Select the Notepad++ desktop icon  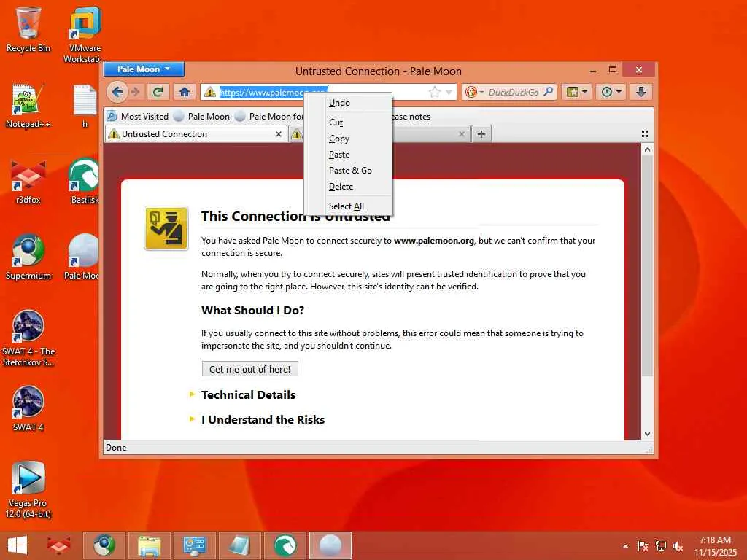[x=28, y=106]
